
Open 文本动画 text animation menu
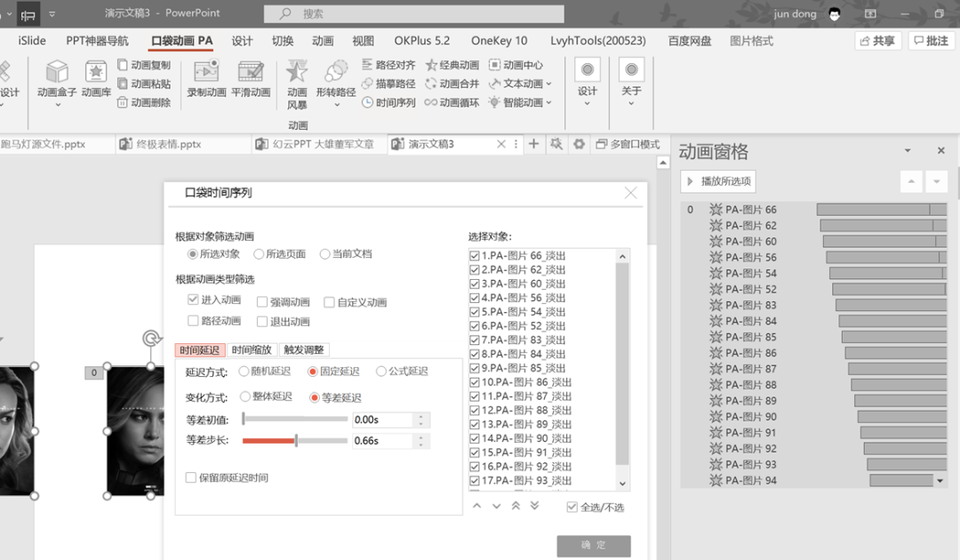[520, 84]
